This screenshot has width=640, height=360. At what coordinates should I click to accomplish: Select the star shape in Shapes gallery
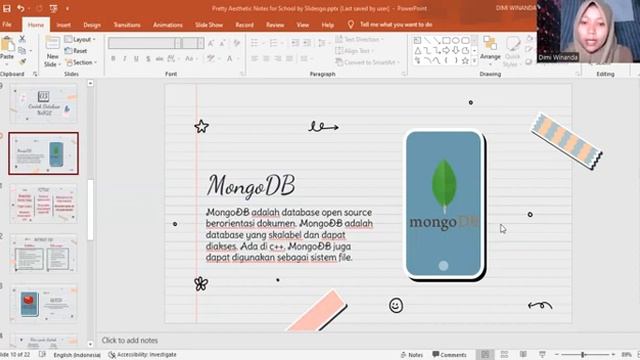pos(465,61)
